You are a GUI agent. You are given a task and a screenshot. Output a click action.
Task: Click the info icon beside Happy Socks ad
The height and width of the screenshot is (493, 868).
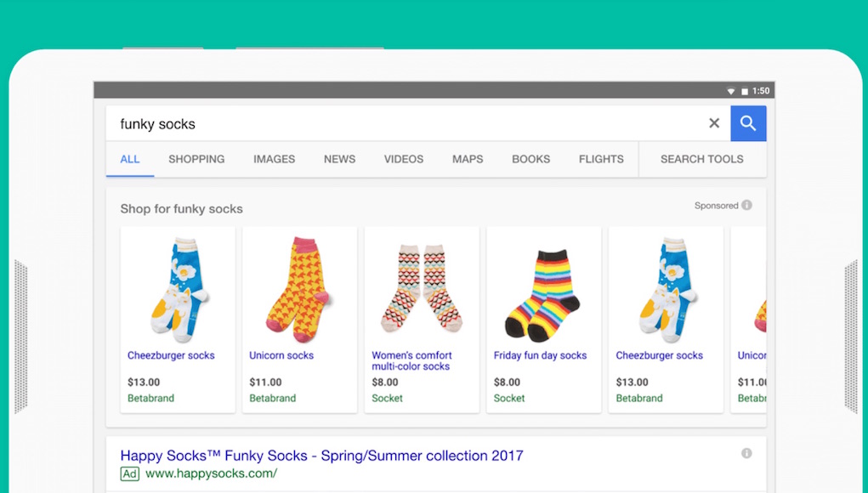tap(746, 453)
